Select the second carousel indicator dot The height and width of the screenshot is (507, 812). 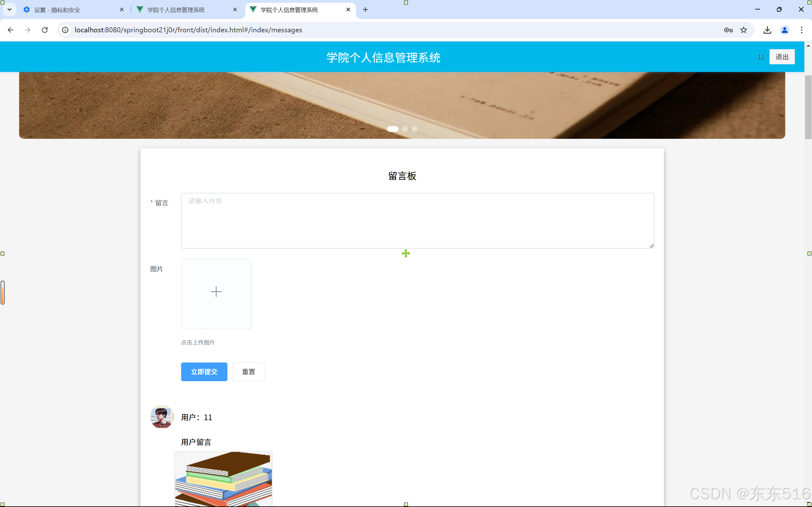click(405, 129)
